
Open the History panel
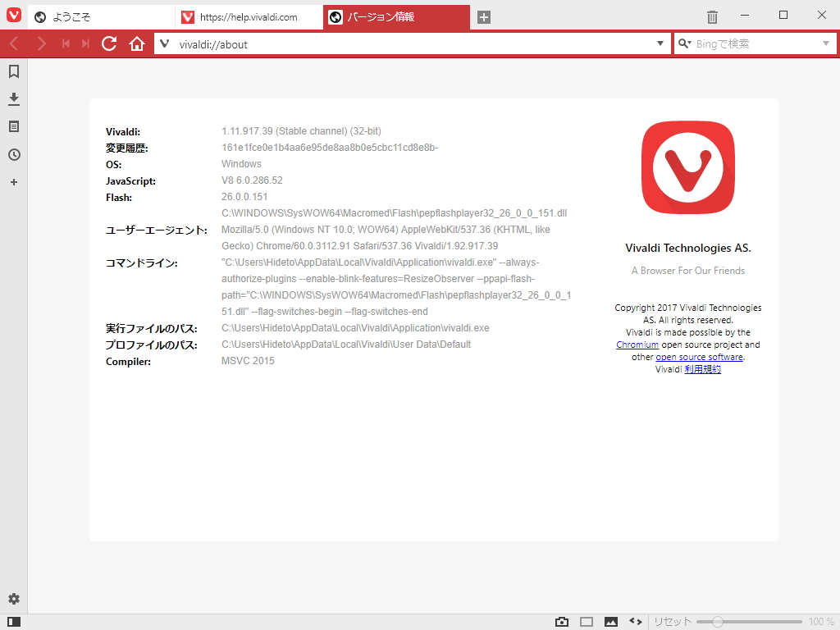pyautogui.click(x=13, y=154)
